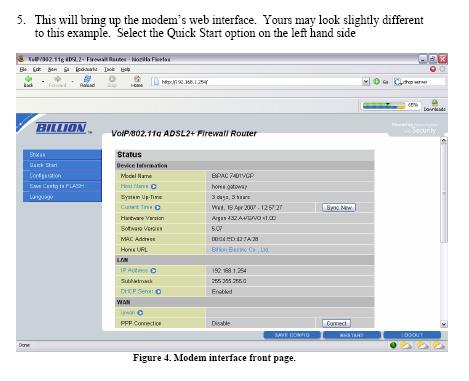Click the page's vertical scrollbar thumb
The width and height of the screenshot is (469, 381).
(x=444, y=193)
